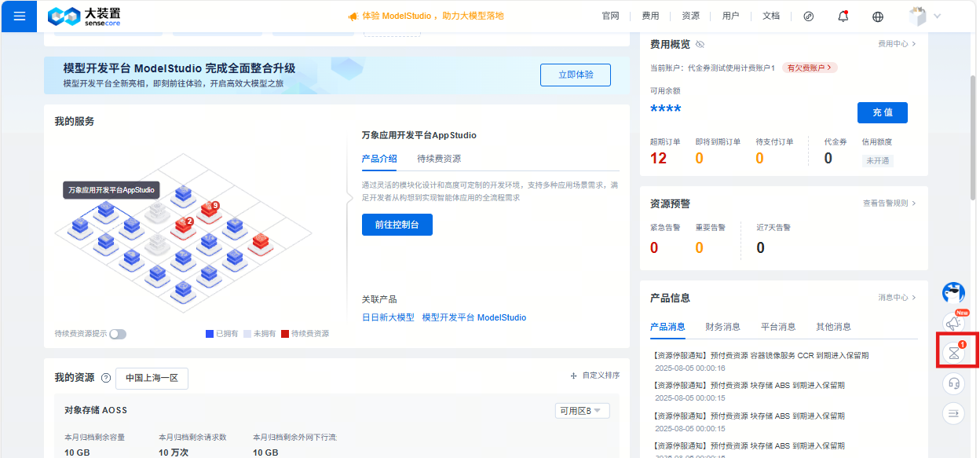Click the hourglass icon with badge 1
Screen dimensions: 980x458
[x=954, y=353]
